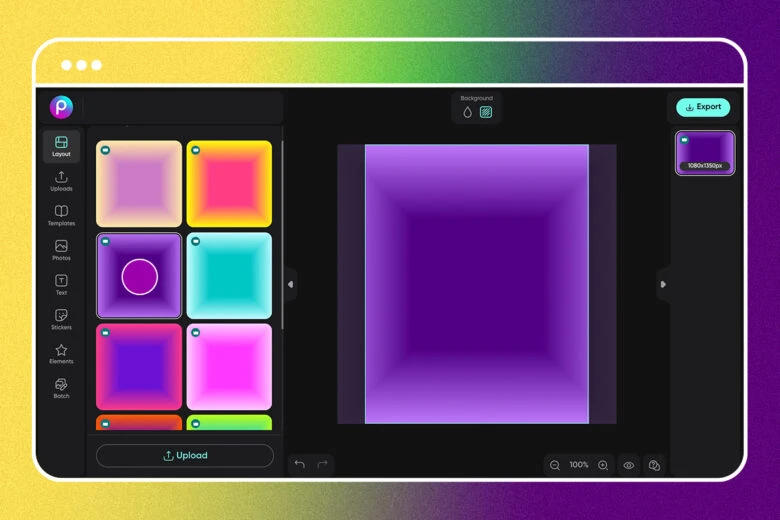Select the Text tool in sidebar

[61, 285]
